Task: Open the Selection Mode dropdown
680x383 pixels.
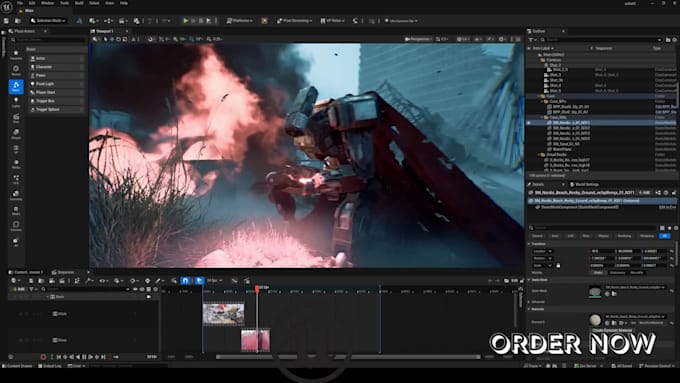Action: click(x=49, y=20)
